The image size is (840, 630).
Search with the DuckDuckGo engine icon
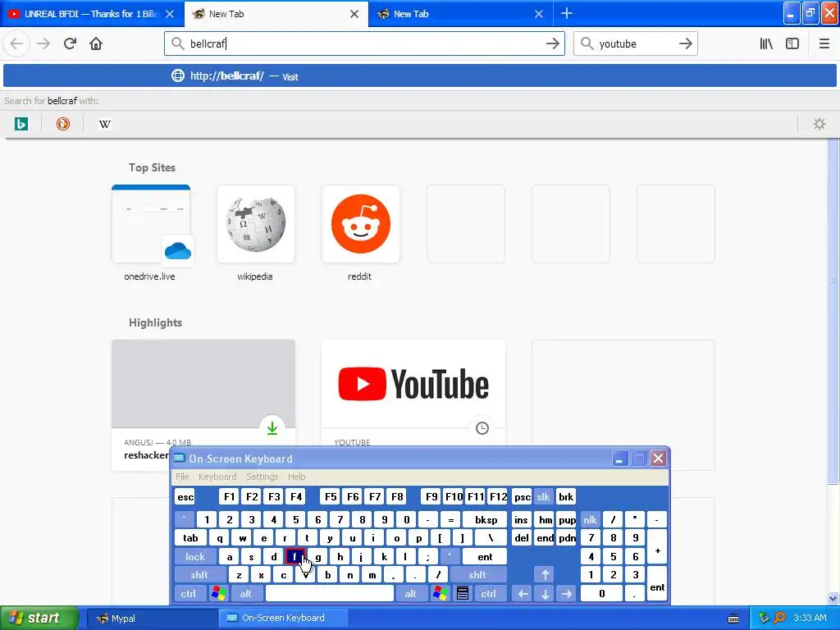click(x=62, y=125)
